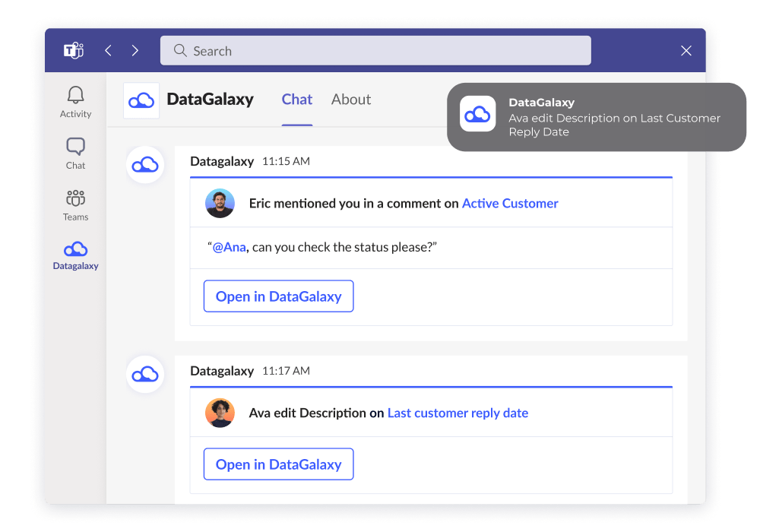Close the window with the X icon
This screenshot has width=760, height=532.
[686, 51]
